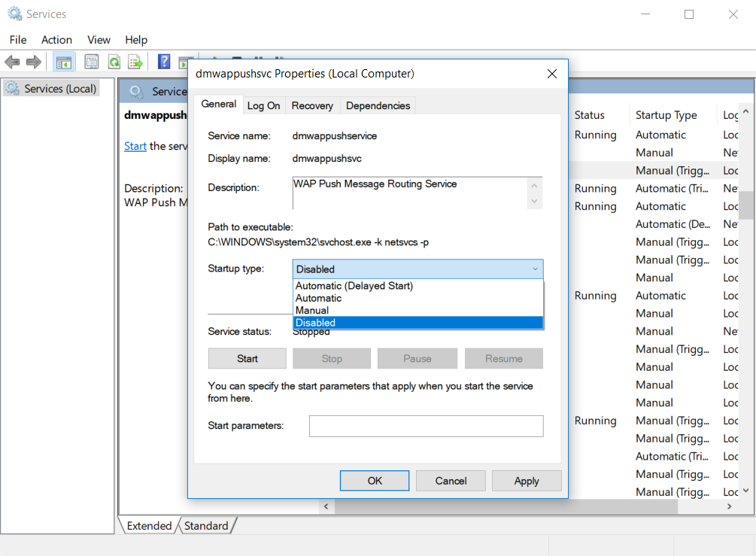Viewport: 756px width, 556px height.
Task: Open the File menu
Action: coord(18,40)
